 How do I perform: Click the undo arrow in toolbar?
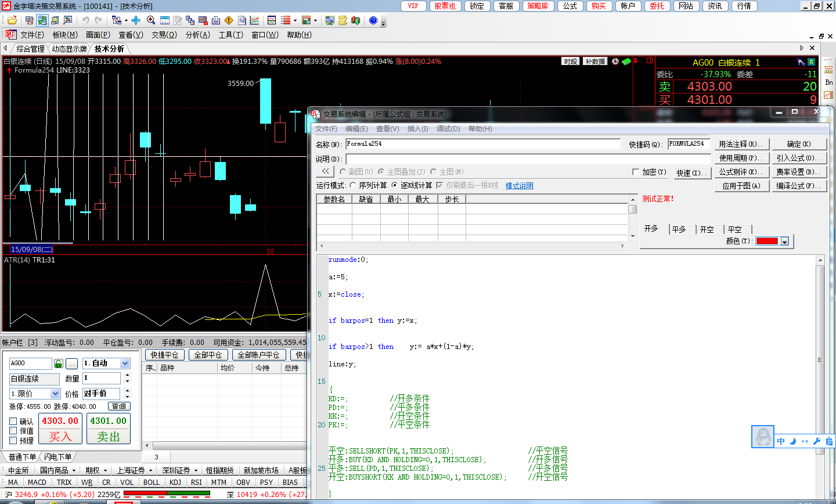(x=86, y=20)
